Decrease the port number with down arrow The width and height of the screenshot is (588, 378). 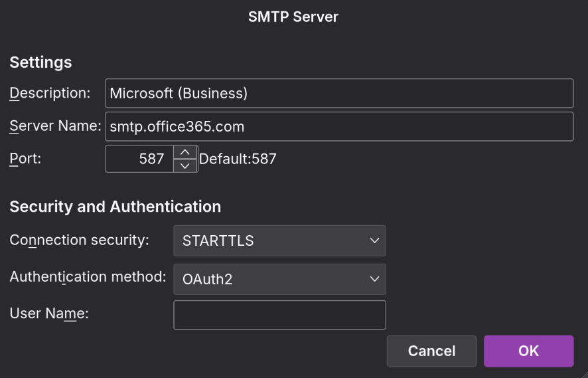[185, 166]
